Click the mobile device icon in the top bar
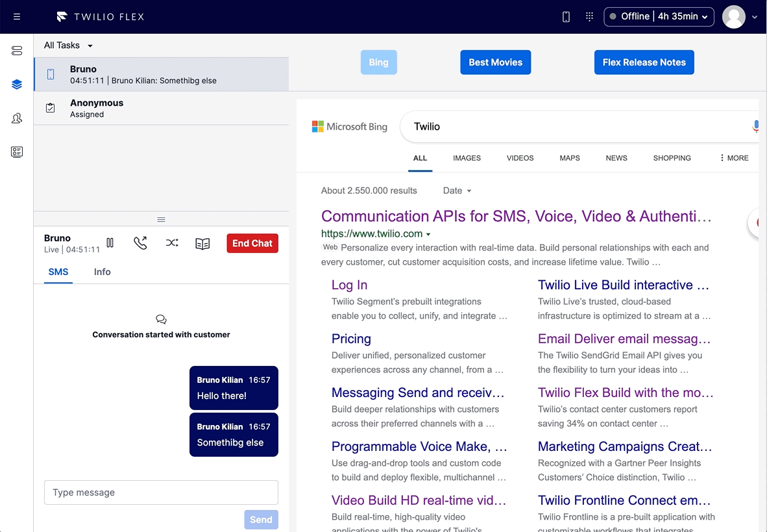This screenshot has width=767, height=532. [x=565, y=16]
